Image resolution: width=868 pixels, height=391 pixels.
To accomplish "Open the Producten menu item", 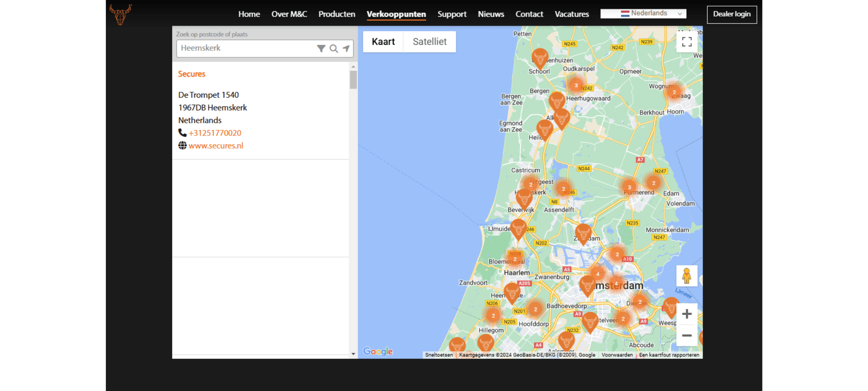I will click(337, 14).
